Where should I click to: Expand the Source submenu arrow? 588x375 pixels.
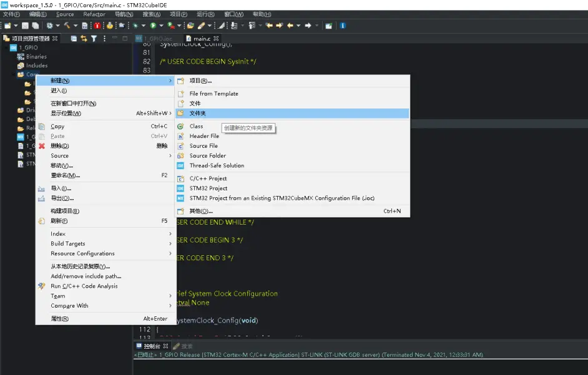[x=170, y=155]
